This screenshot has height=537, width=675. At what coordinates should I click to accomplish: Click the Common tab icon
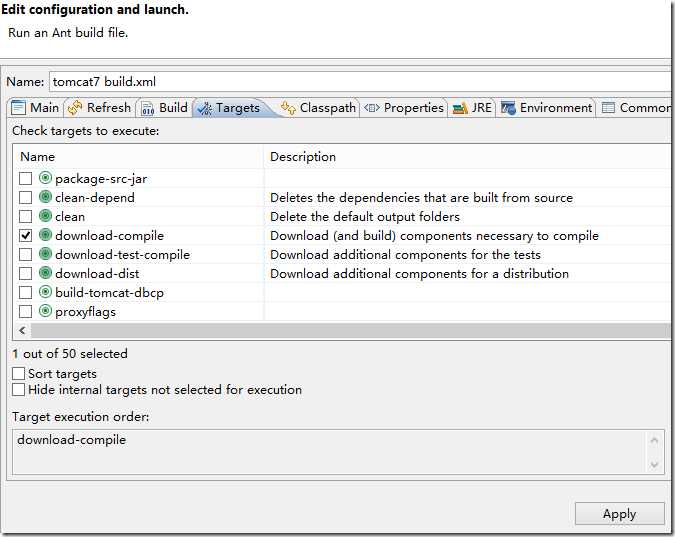[608, 107]
